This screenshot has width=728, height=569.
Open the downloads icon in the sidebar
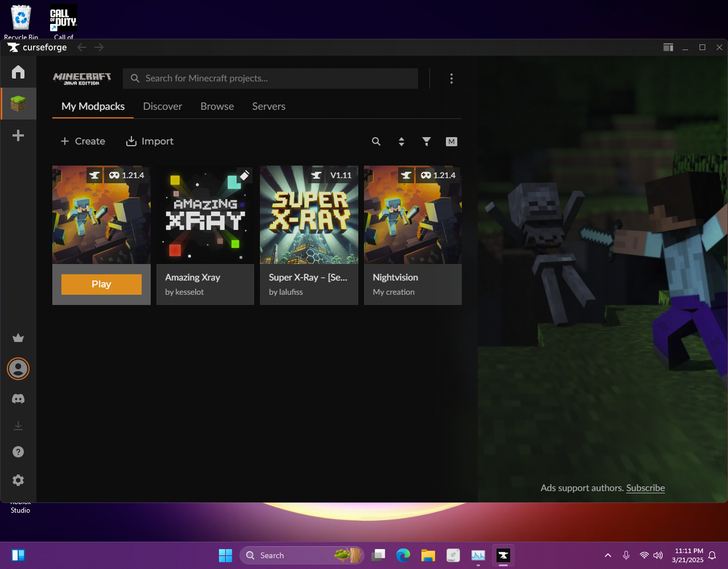[x=18, y=426]
